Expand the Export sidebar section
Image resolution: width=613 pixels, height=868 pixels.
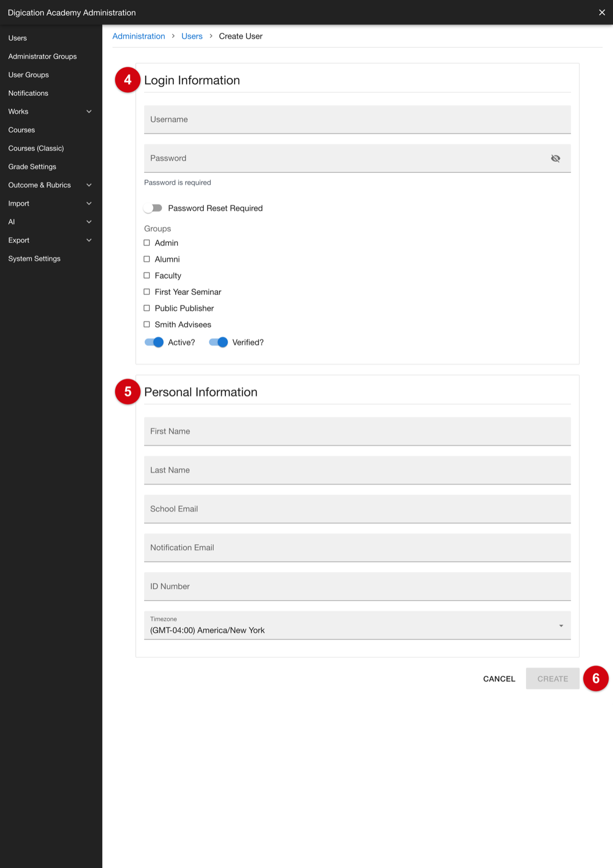[x=51, y=240]
